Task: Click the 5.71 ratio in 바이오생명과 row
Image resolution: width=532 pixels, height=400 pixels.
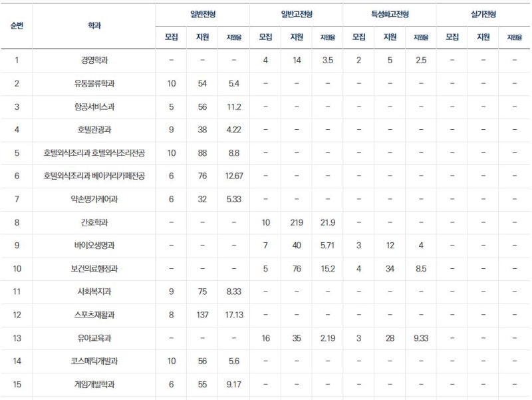Action: click(327, 246)
